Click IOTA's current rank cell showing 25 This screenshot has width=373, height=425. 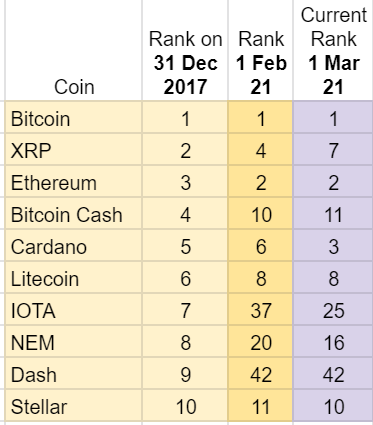333,309
